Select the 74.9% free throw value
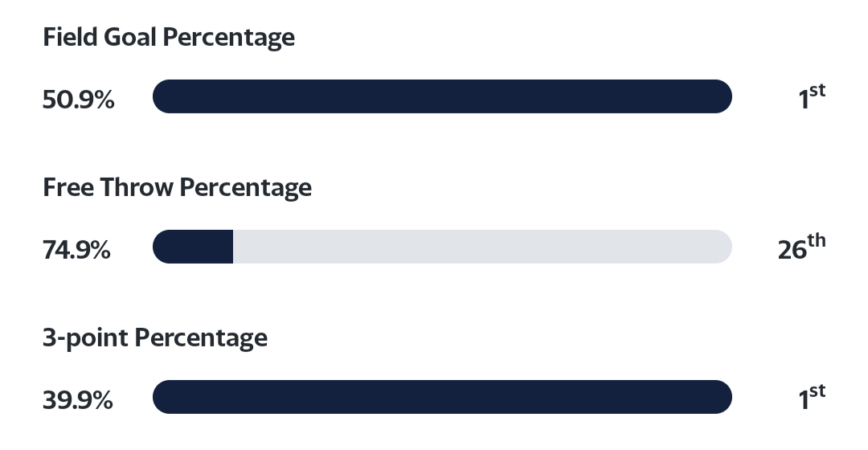 pyautogui.click(x=76, y=250)
